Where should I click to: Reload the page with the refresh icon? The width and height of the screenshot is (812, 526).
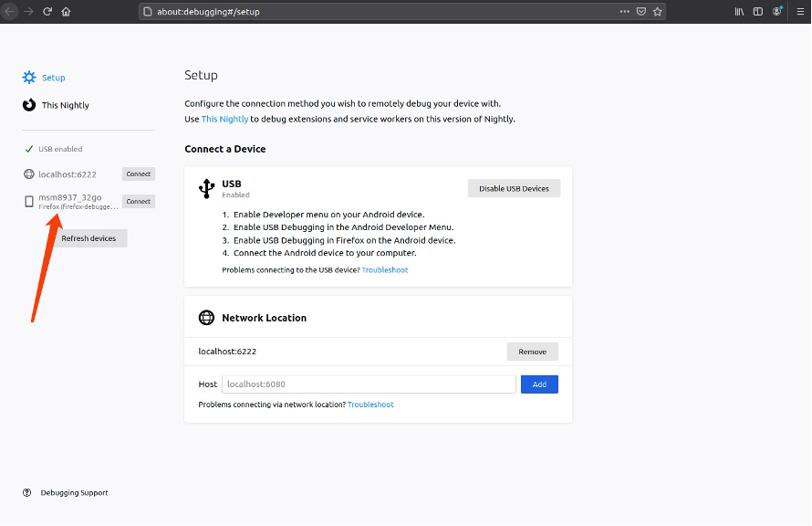tap(47, 12)
